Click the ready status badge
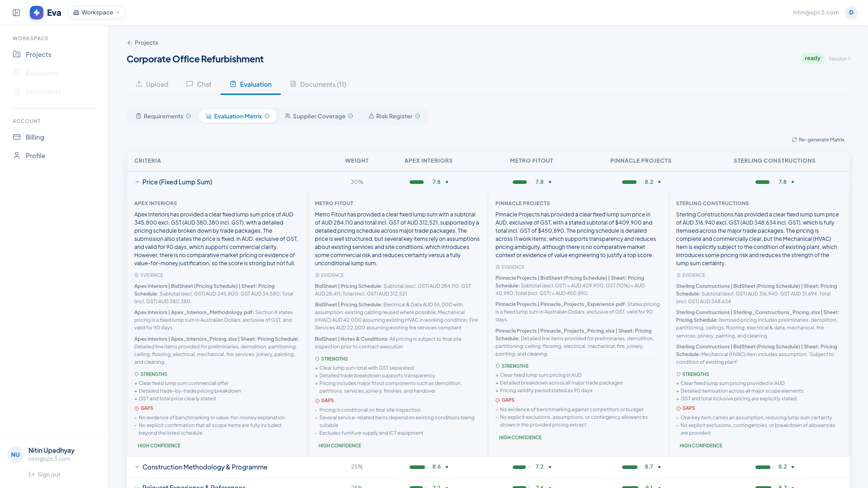This screenshot has width=868, height=488. [x=812, y=58]
